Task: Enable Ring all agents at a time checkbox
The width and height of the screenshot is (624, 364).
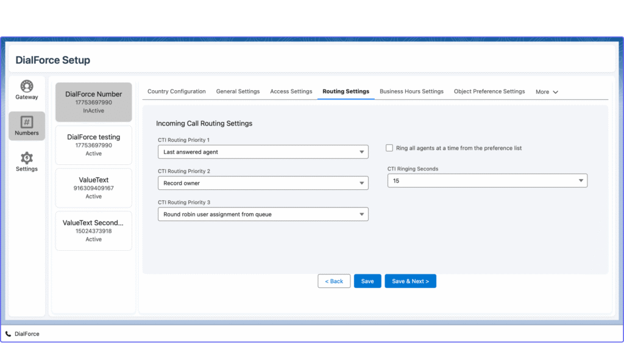Action: pyautogui.click(x=389, y=148)
